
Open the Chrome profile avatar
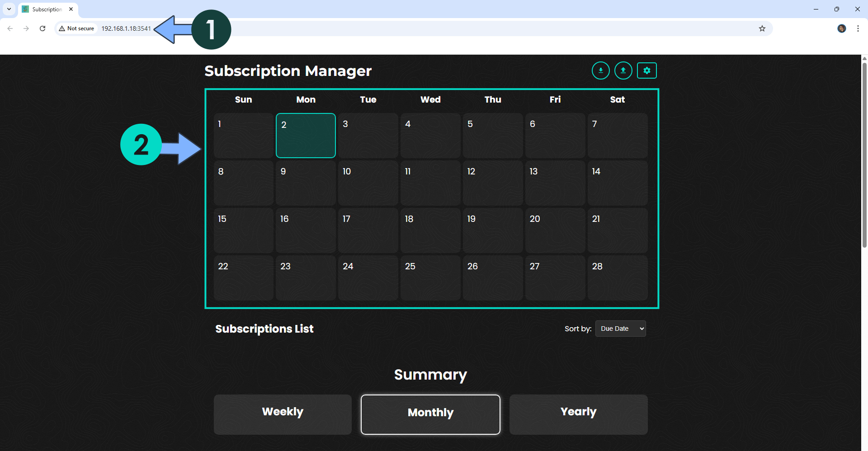tap(841, 28)
